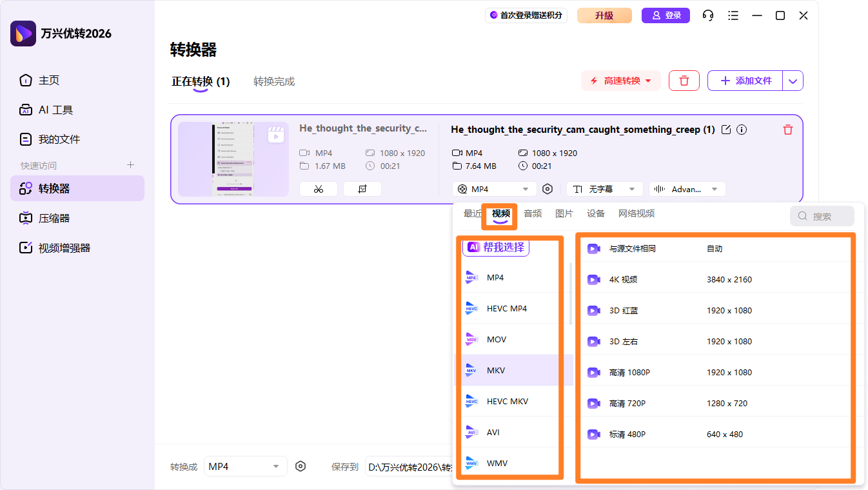
Task: Open the task list icon in the title bar
Action: [733, 15]
